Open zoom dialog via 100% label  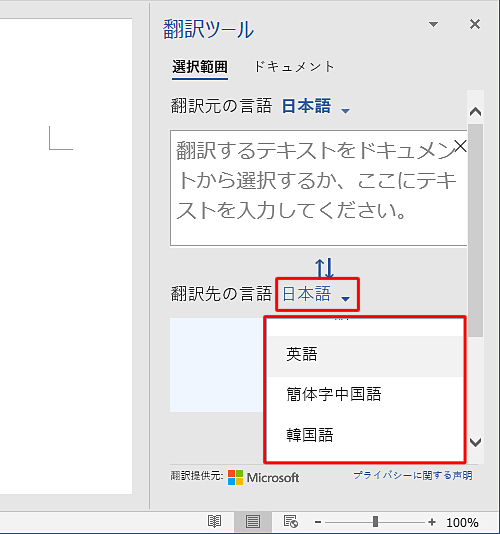(462, 522)
